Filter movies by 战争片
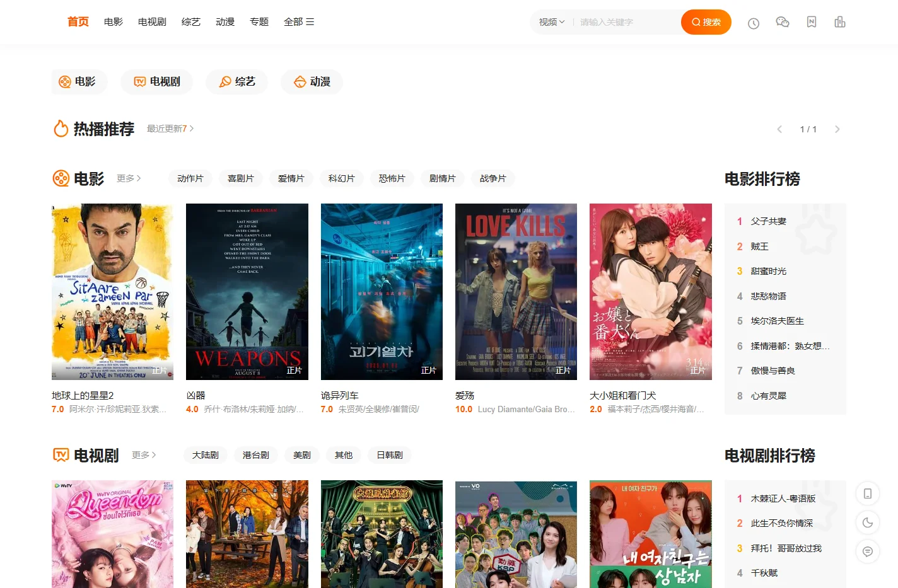 click(493, 178)
